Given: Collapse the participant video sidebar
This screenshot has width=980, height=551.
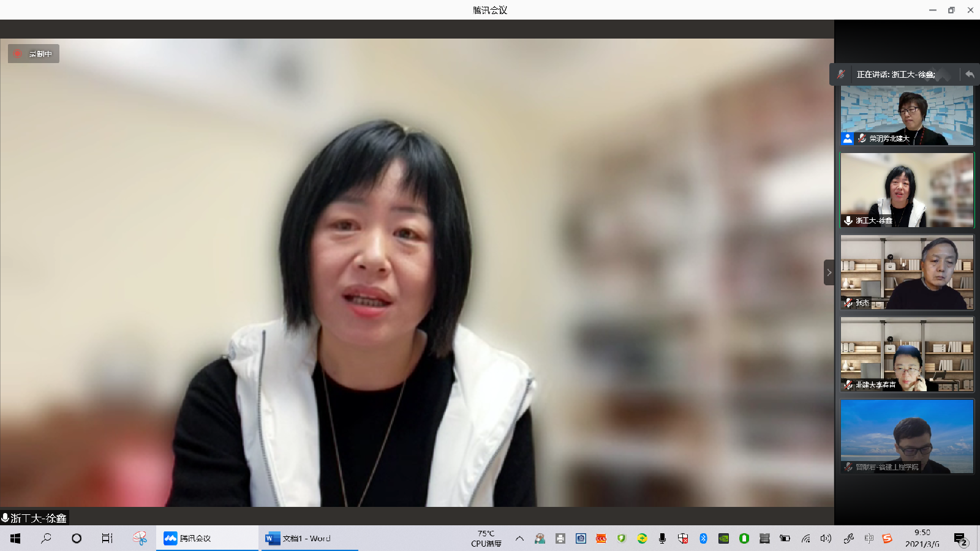Looking at the screenshot, I should point(829,272).
